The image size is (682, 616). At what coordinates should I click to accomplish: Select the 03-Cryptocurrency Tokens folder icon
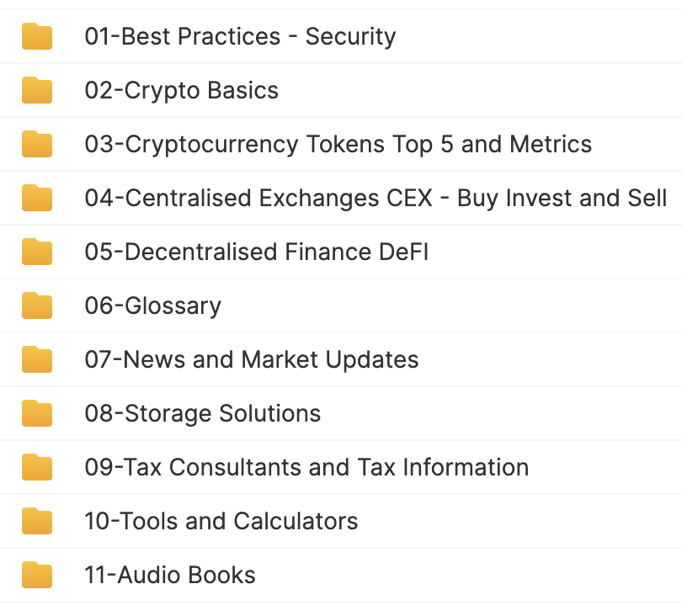(37, 145)
